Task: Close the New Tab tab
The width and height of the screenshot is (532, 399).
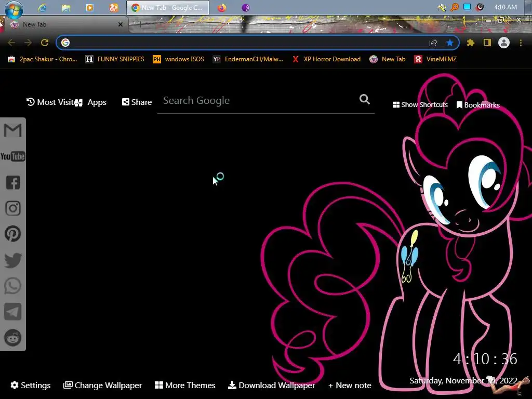Action: [121, 24]
